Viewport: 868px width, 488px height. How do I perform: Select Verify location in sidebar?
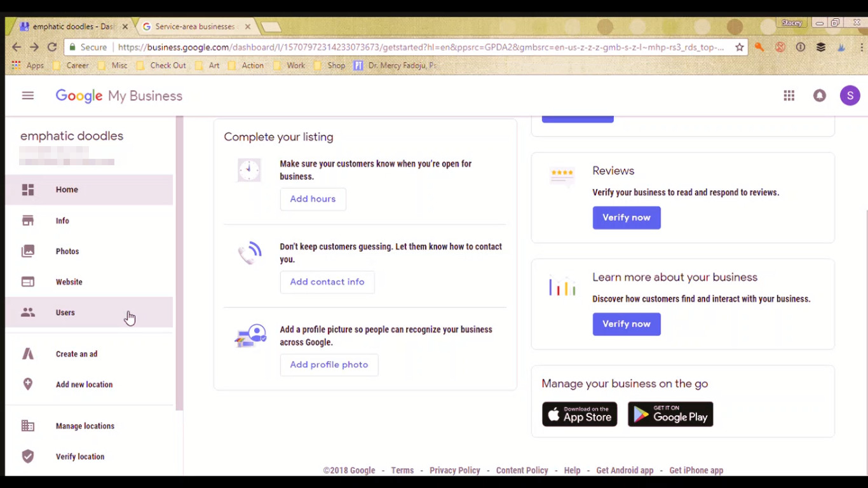pyautogui.click(x=89, y=456)
